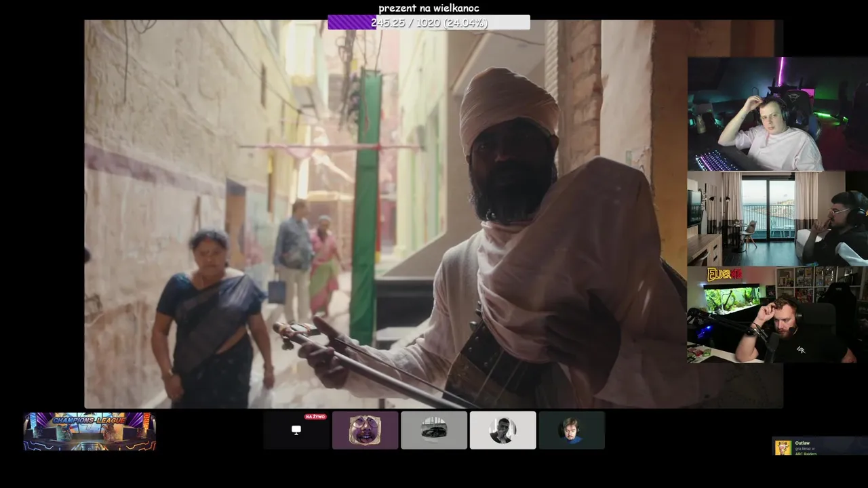Click the screen share monitor icon
Viewport: 868px width, 488px height.
coord(296,430)
